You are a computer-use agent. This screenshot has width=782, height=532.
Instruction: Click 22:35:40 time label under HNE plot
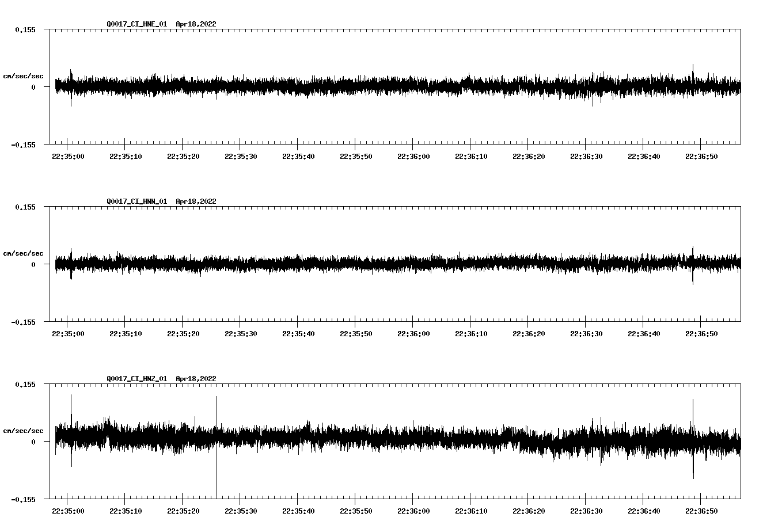298,156
